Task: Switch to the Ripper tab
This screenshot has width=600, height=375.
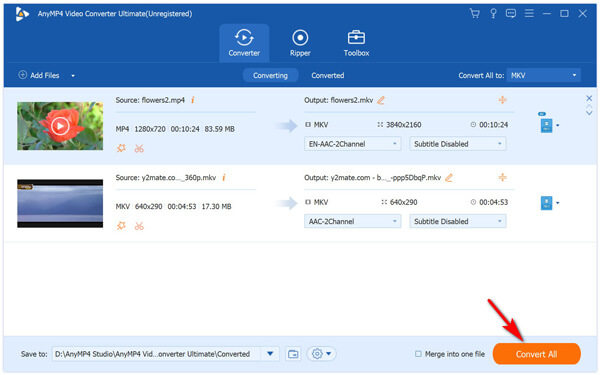Action: [300, 43]
